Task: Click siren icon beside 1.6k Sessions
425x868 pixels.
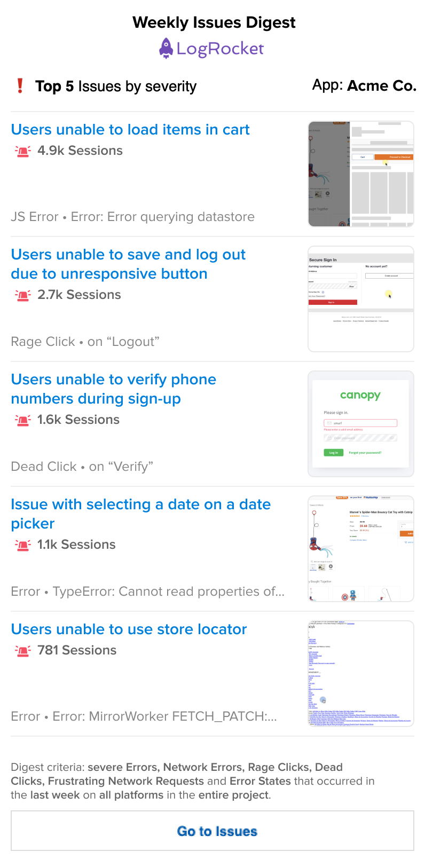Action: (22, 420)
